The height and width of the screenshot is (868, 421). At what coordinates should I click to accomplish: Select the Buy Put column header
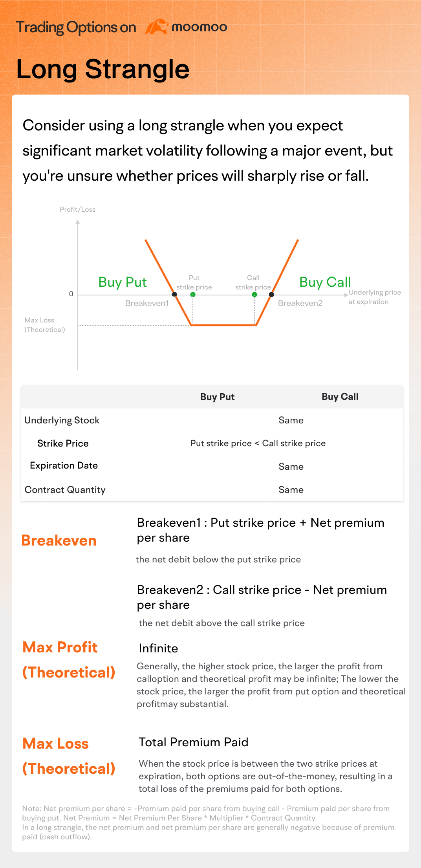[x=217, y=397]
